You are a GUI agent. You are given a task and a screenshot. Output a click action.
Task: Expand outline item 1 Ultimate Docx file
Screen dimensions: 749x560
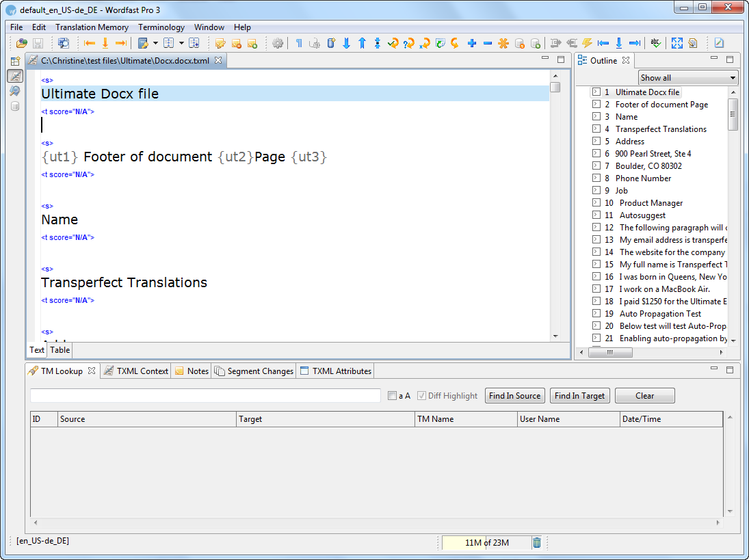[x=596, y=92]
